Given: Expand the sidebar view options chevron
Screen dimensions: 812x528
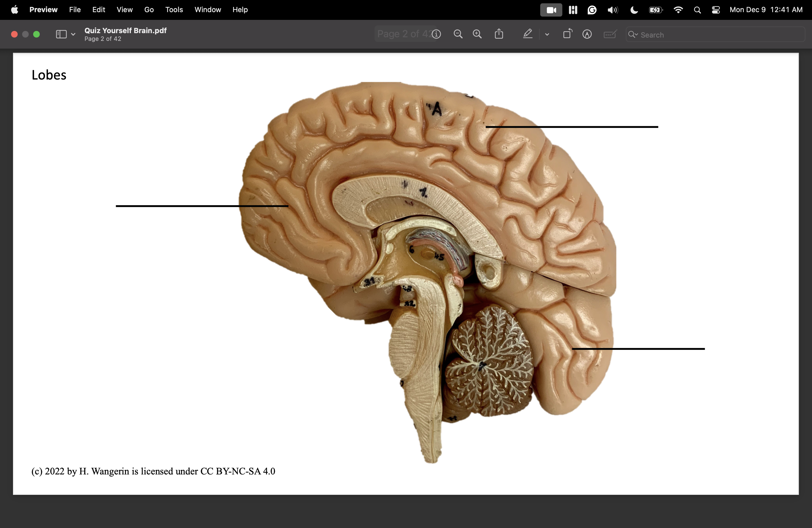Looking at the screenshot, I should [73, 34].
